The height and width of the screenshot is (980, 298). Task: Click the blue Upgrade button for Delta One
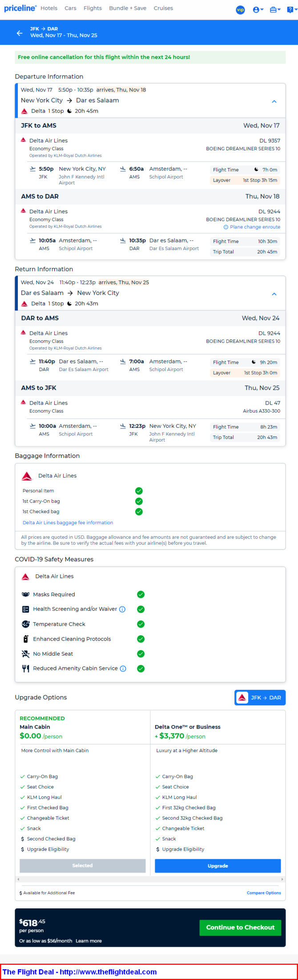tap(217, 865)
